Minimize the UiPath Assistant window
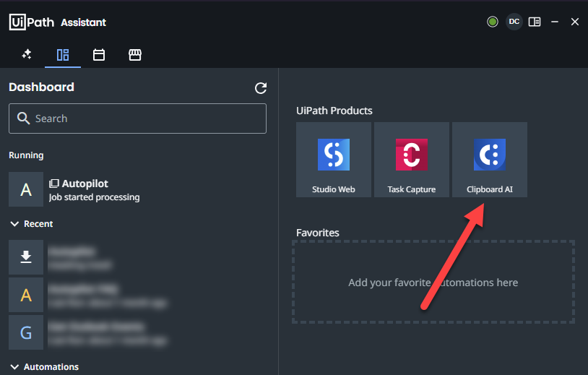Viewport: 588px width, 375px height. [x=555, y=22]
